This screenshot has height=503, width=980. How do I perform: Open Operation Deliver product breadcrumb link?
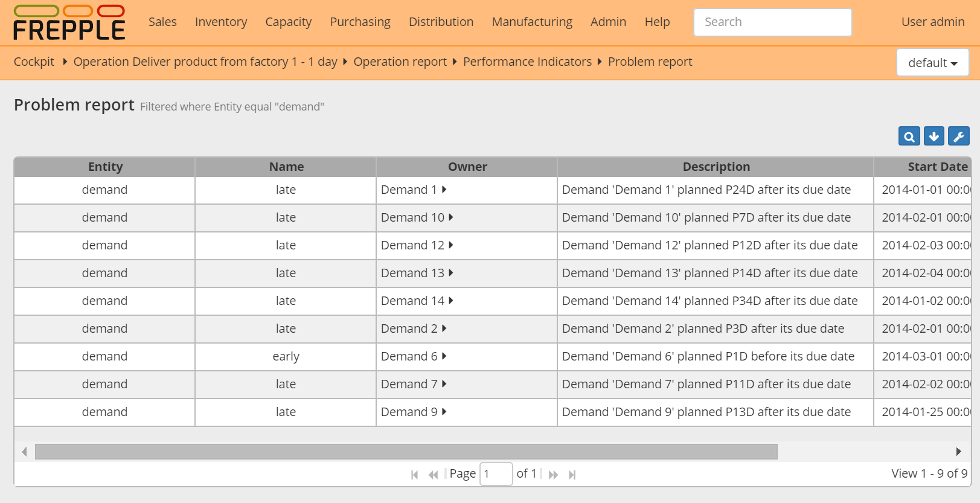click(x=205, y=62)
